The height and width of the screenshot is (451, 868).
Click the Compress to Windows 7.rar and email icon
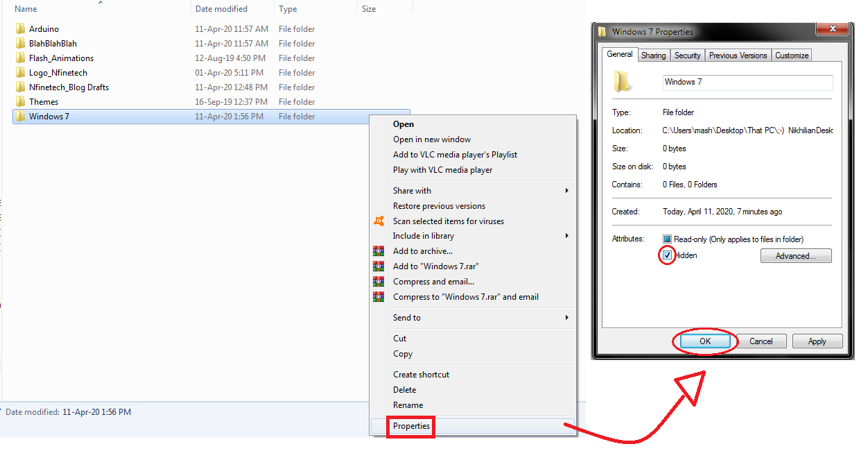379,296
